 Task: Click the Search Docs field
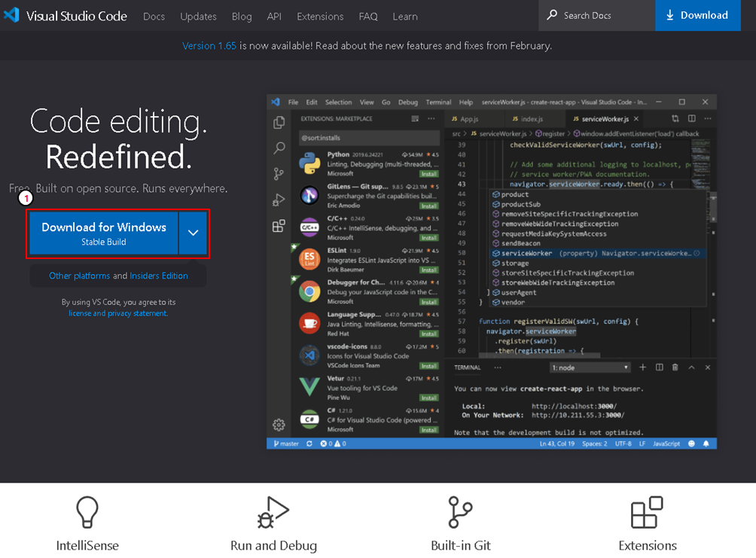pos(596,15)
